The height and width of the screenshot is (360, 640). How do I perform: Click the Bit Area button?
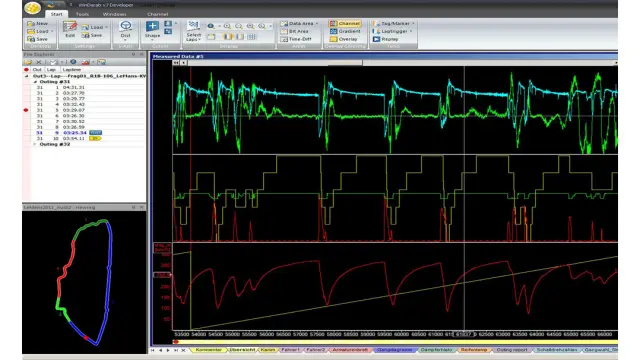[294, 31]
